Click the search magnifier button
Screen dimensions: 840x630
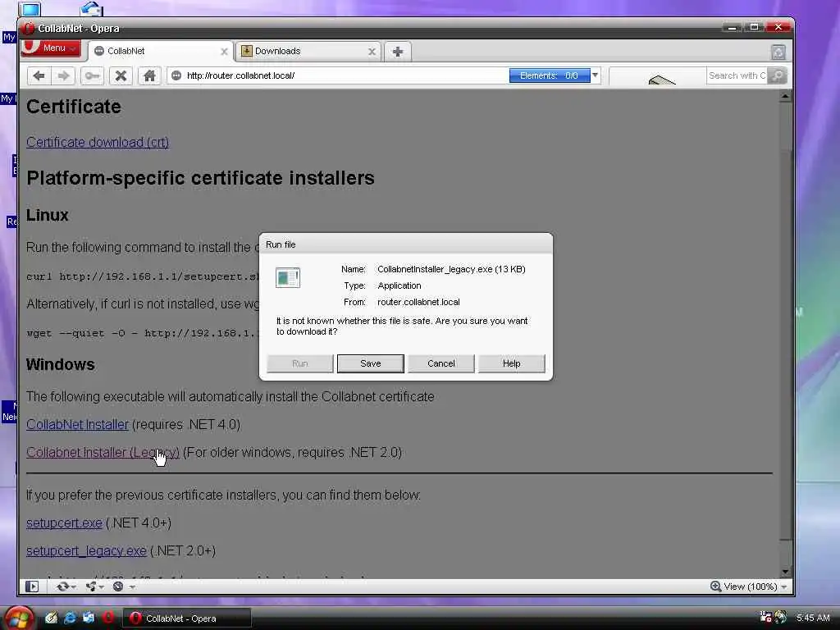pyautogui.click(x=777, y=75)
